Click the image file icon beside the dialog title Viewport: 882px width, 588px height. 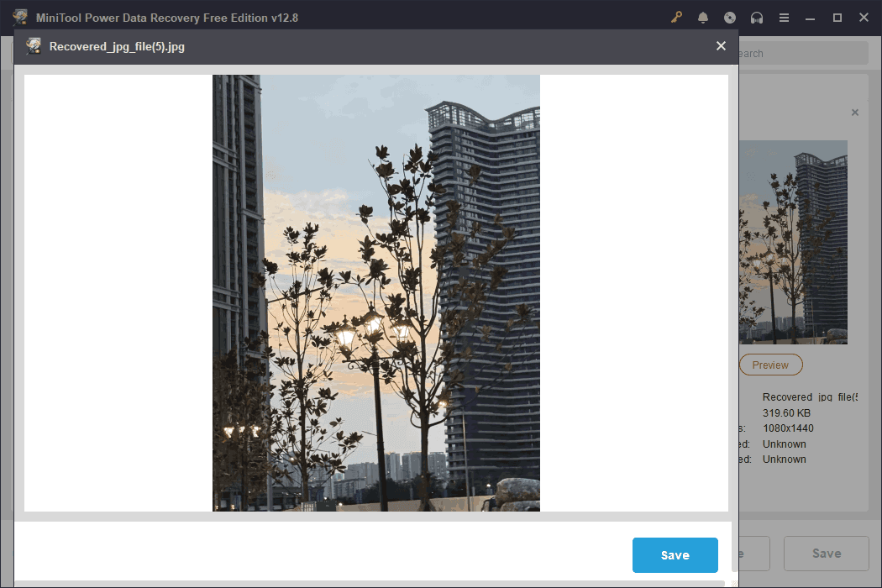(34, 46)
